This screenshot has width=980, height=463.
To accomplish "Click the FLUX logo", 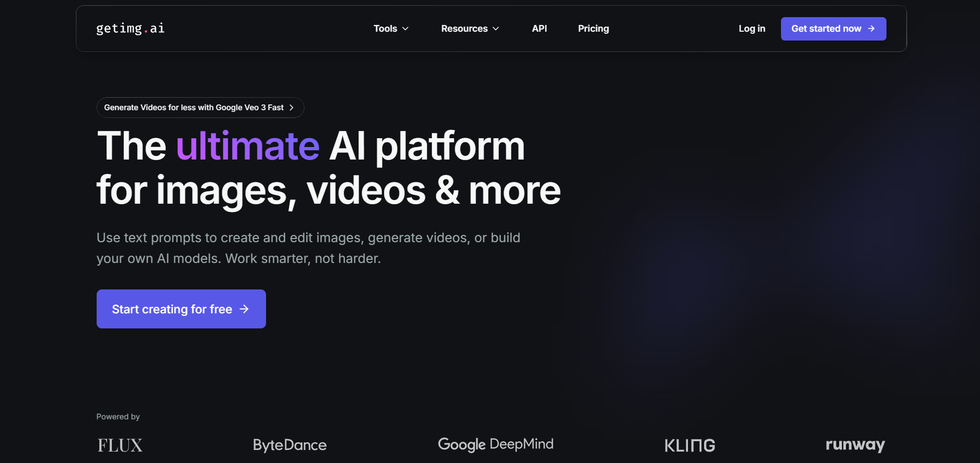I will click(x=120, y=445).
